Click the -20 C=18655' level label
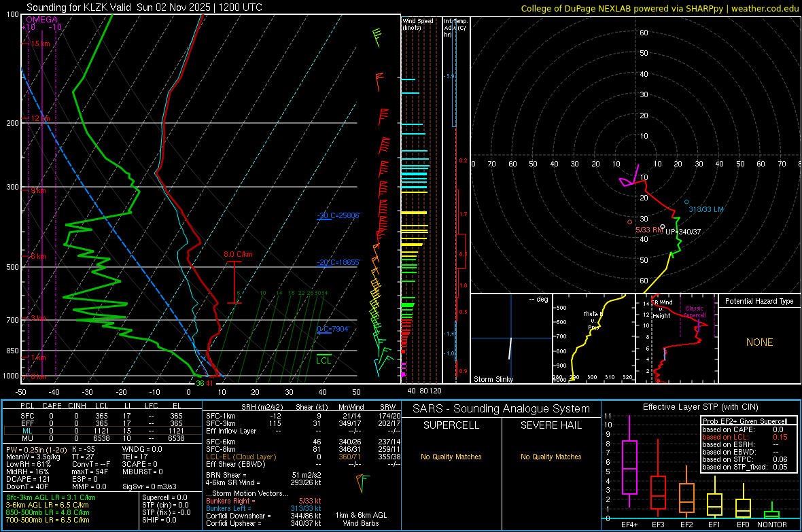 (x=338, y=262)
